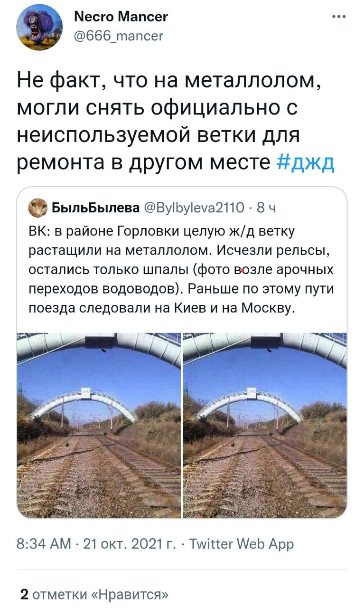The width and height of the screenshot is (364, 608).
Task: Open the three-dot more options menu
Action: pos(339,17)
